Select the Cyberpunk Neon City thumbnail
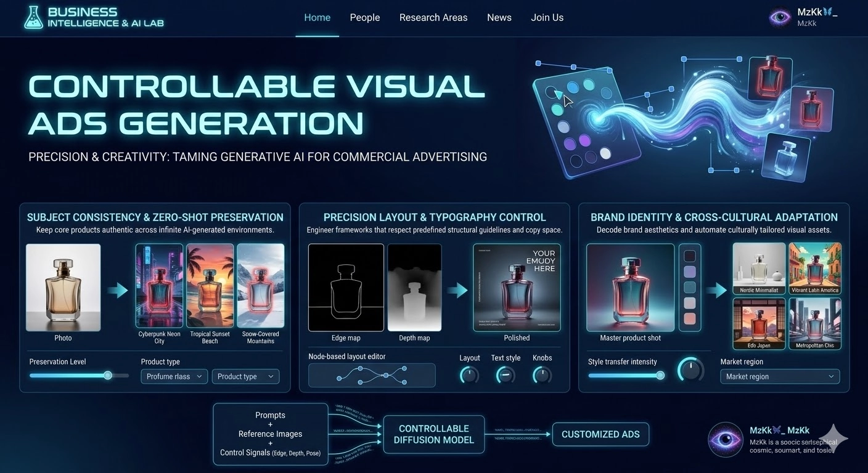The image size is (868, 473). [159, 286]
